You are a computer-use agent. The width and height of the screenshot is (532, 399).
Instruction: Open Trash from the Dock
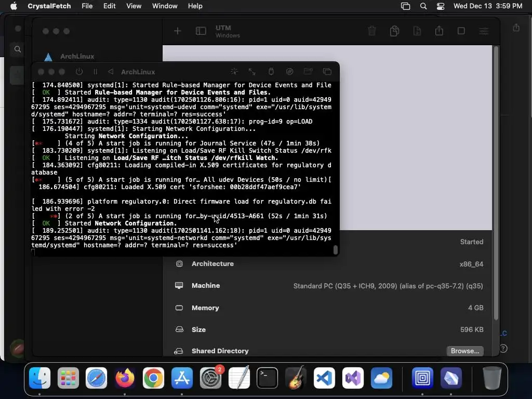(492, 378)
